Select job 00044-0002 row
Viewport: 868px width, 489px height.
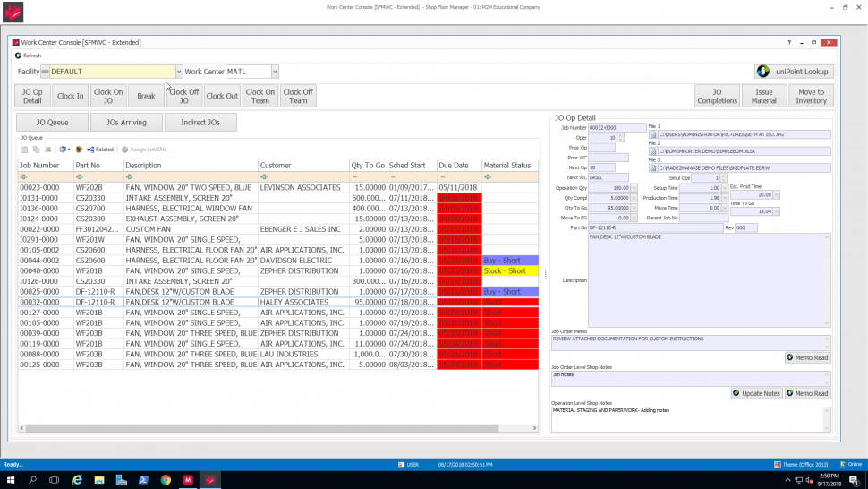coord(278,261)
